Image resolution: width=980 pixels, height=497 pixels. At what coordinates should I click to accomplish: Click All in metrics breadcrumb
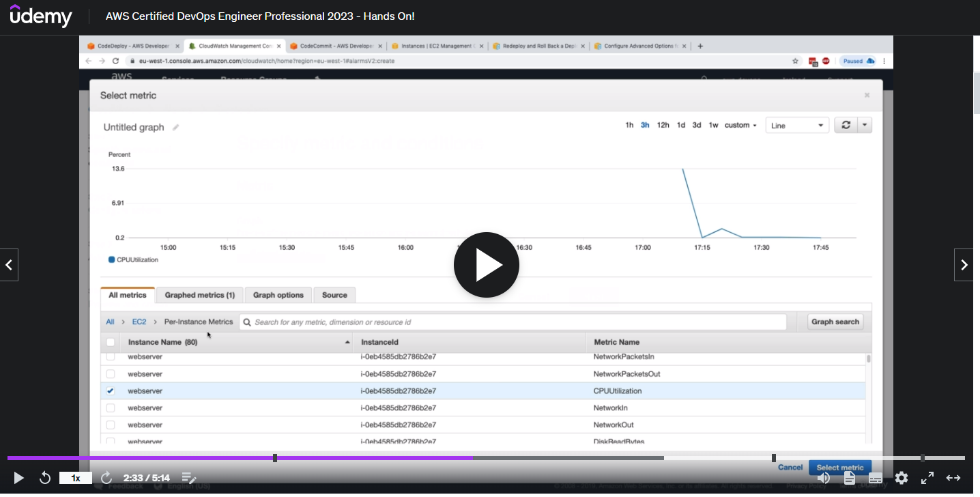110,322
